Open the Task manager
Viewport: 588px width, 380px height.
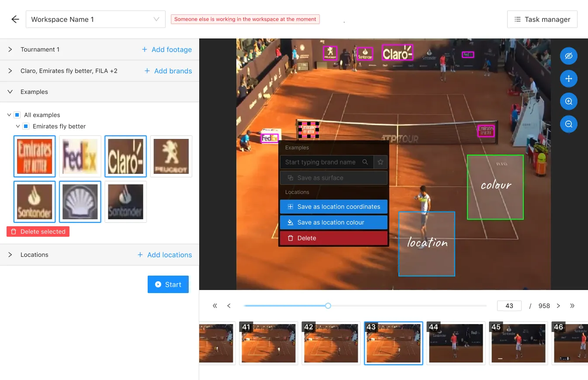click(x=542, y=19)
